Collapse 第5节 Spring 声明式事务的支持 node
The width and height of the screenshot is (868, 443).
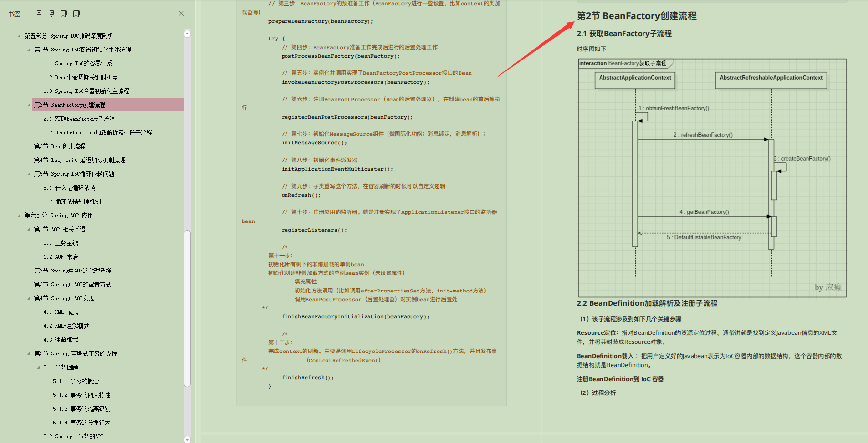[x=29, y=353]
